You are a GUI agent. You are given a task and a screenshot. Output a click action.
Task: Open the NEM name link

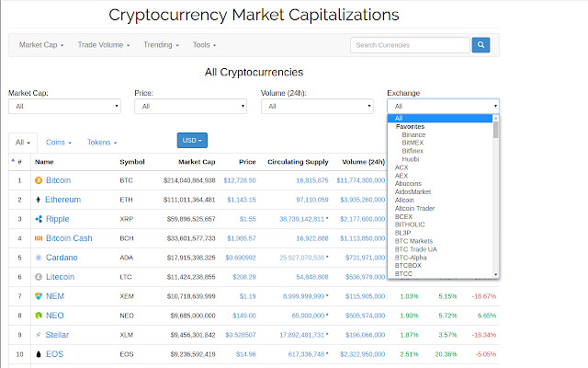coord(55,296)
